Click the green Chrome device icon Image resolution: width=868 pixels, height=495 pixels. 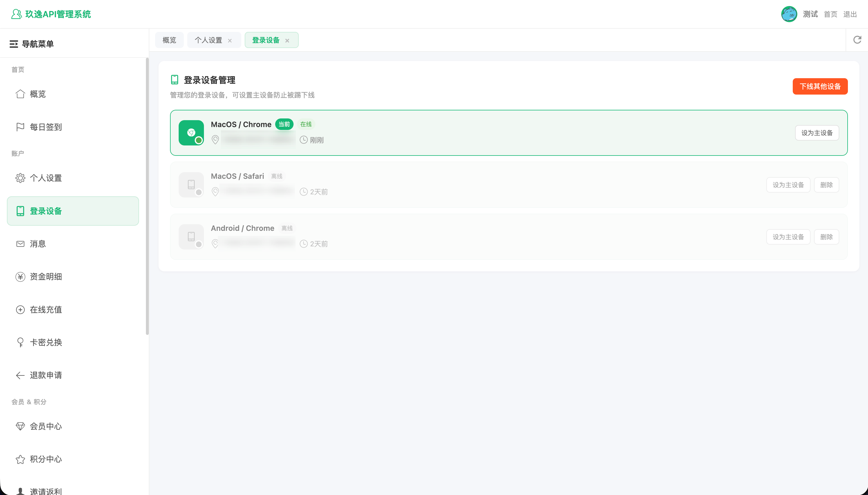(191, 133)
